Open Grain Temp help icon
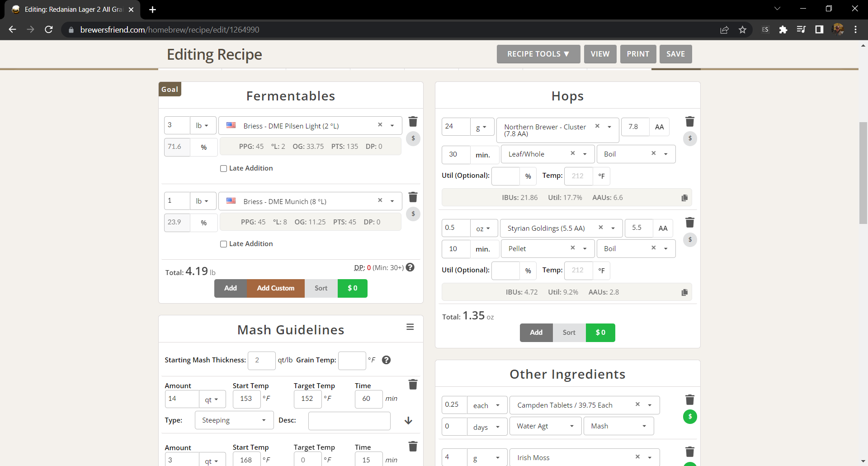The width and height of the screenshot is (868, 466). coord(386,360)
